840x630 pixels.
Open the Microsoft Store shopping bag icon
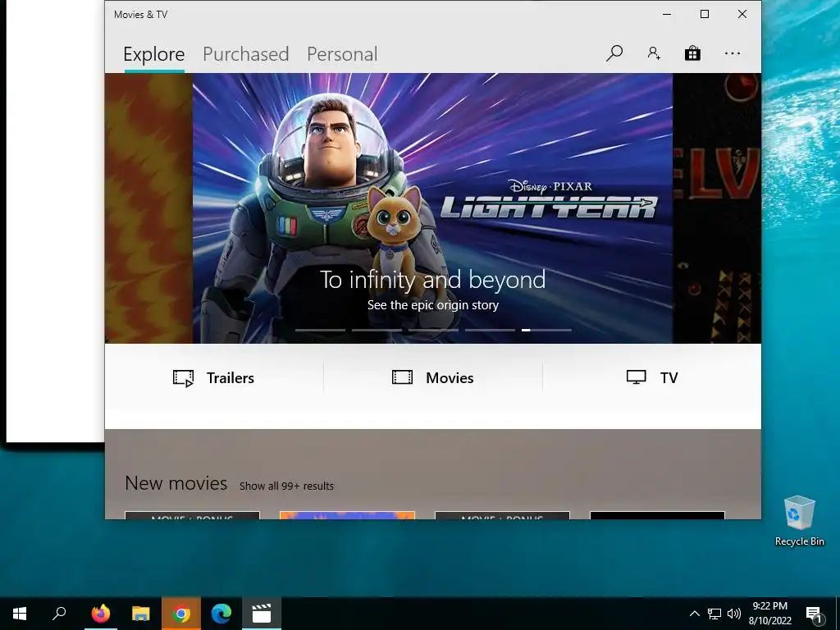click(x=692, y=53)
